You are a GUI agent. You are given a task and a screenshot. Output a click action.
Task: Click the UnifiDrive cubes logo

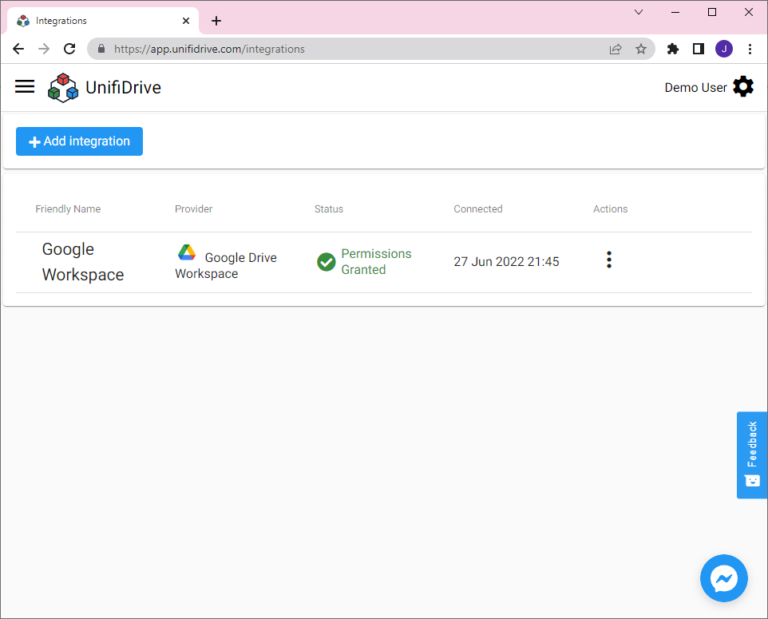[63, 88]
